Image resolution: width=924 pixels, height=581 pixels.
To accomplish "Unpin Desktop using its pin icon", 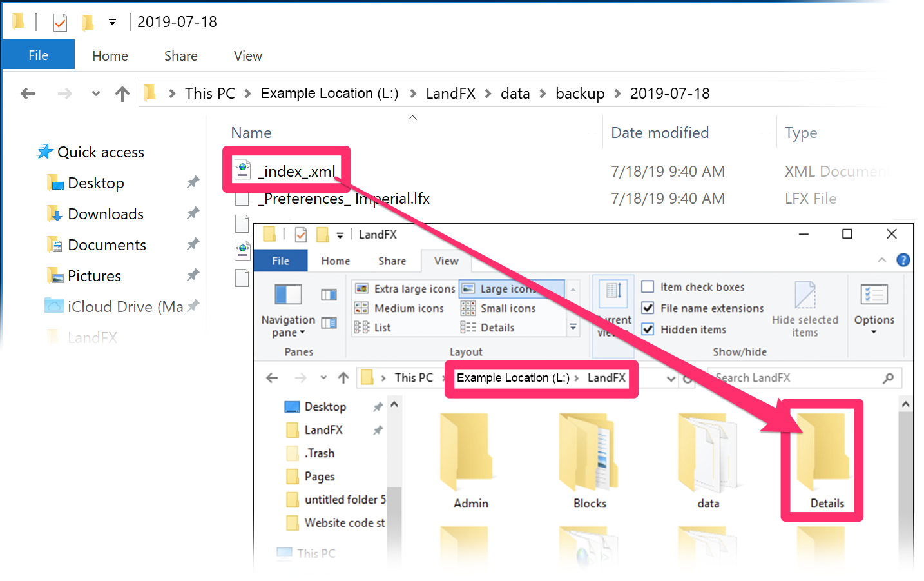I will click(193, 182).
